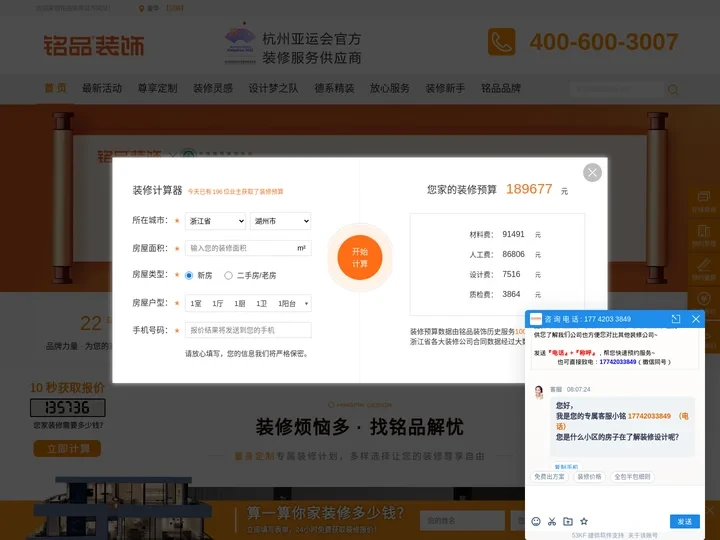Viewport: 720px width, 540px height.
Task: Focus the 房屋面积 area input field
Action: pos(248,248)
